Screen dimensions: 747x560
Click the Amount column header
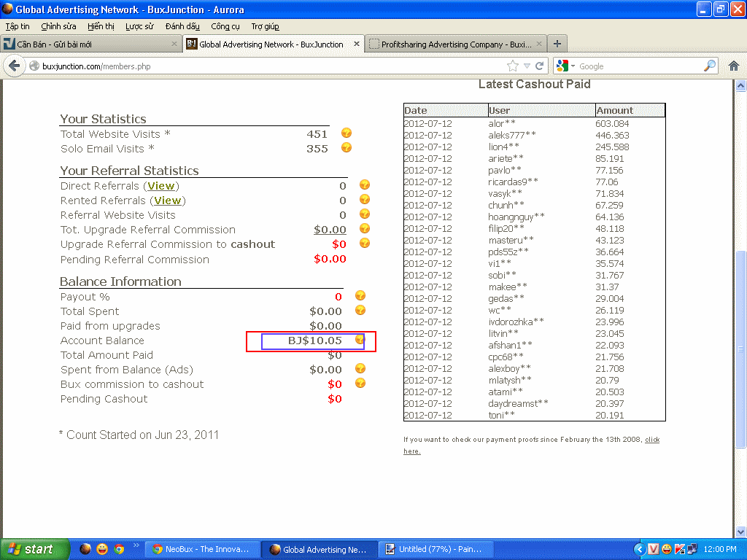pyautogui.click(x=630, y=110)
